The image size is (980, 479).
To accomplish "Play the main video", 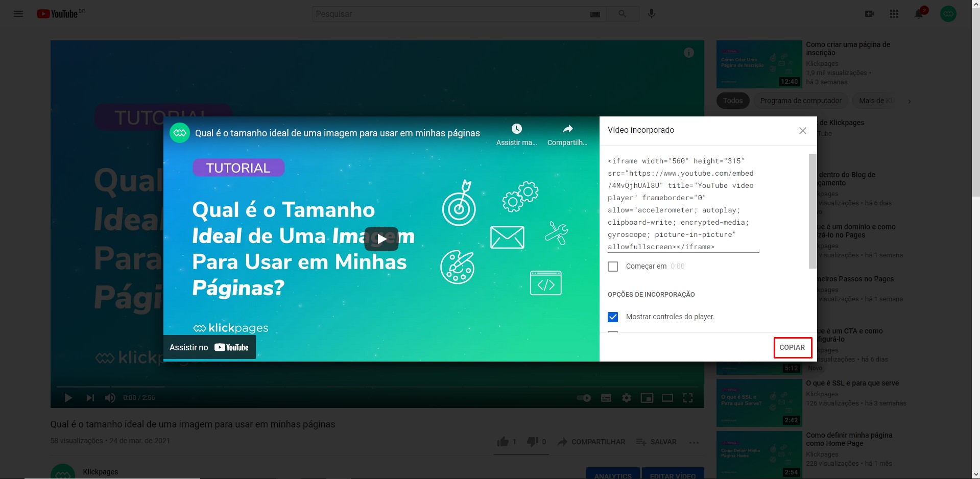I will 68,398.
